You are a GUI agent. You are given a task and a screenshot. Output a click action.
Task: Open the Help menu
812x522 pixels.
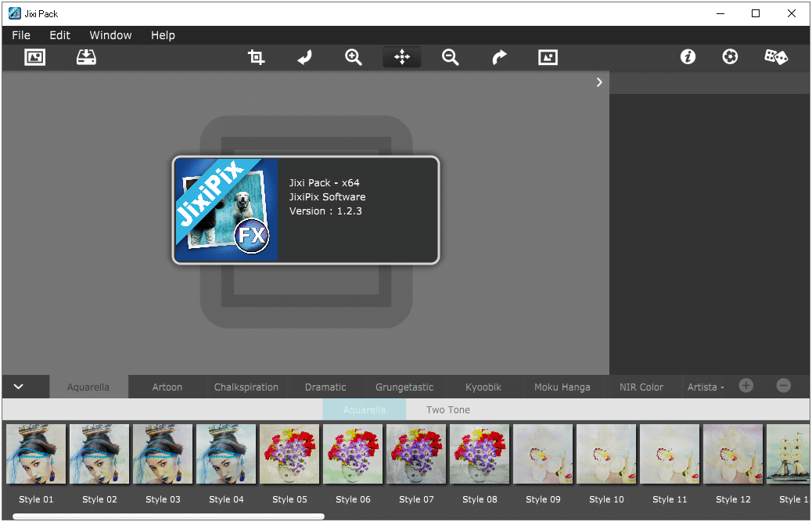(163, 35)
